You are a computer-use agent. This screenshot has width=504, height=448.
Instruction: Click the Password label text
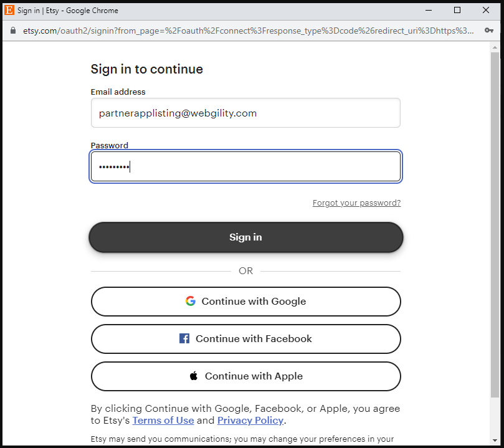(x=110, y=146)
